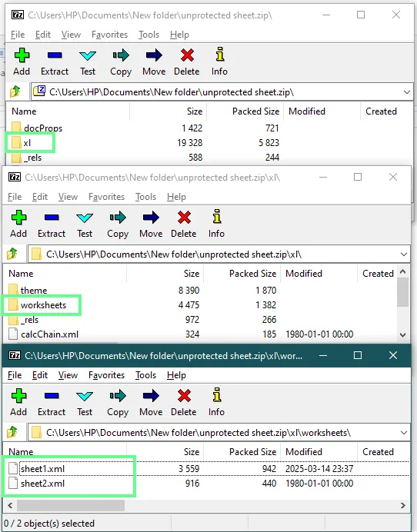Open Favorites menu in top zip window
Image resolution: width=417 pixels, height=532 pixels.
tap(109, 35)
